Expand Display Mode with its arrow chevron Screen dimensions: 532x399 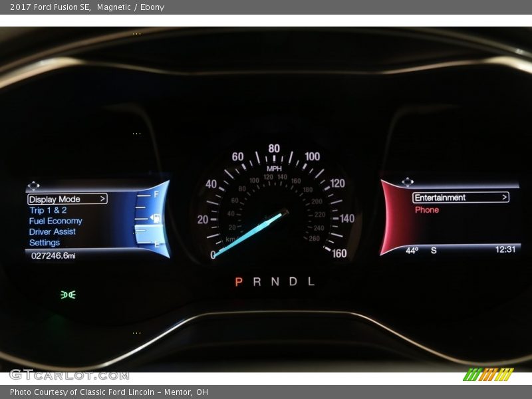click(x=102, y=199)
